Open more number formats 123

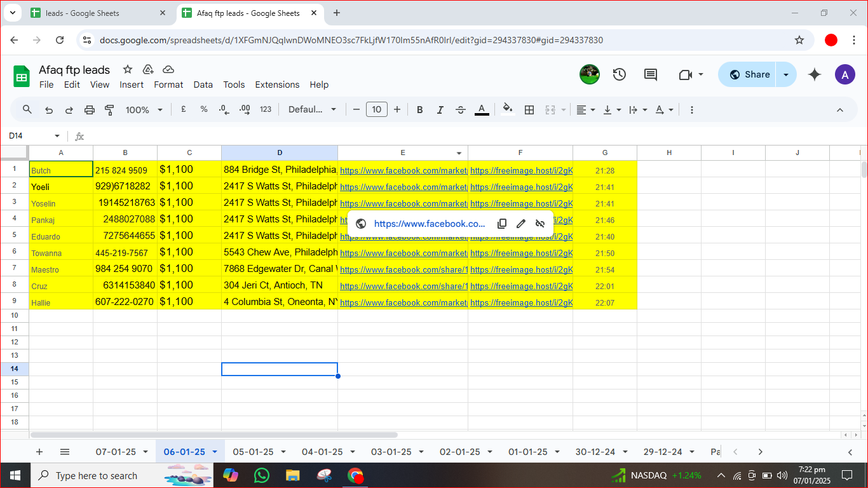pyautogui.click(x=266, y=109)
